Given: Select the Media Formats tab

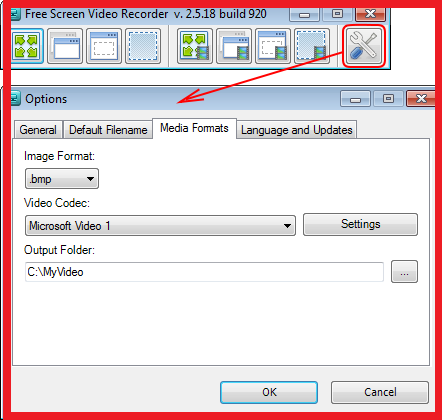Looking at the screenshot, I should click(x=194, y=128).
